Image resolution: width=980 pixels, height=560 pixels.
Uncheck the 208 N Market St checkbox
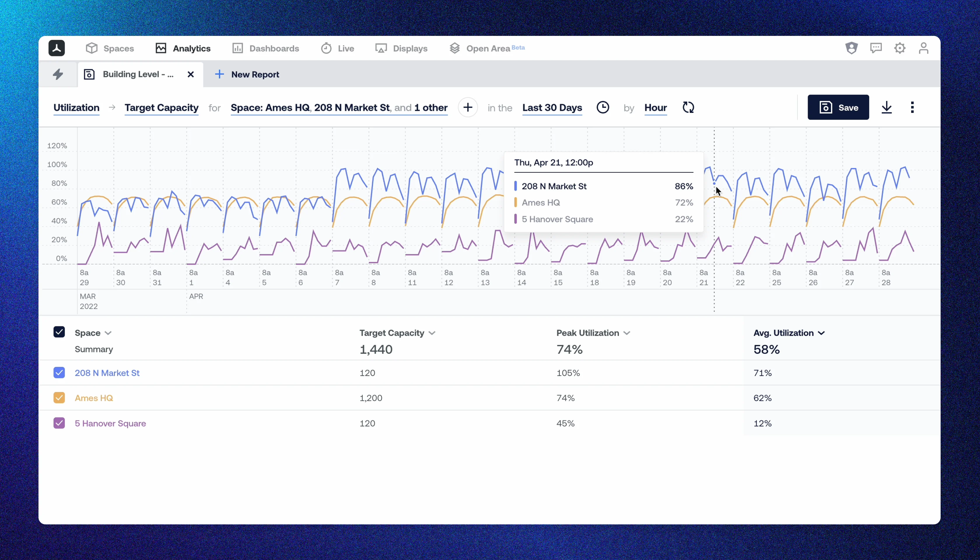(x=59, y=373)
